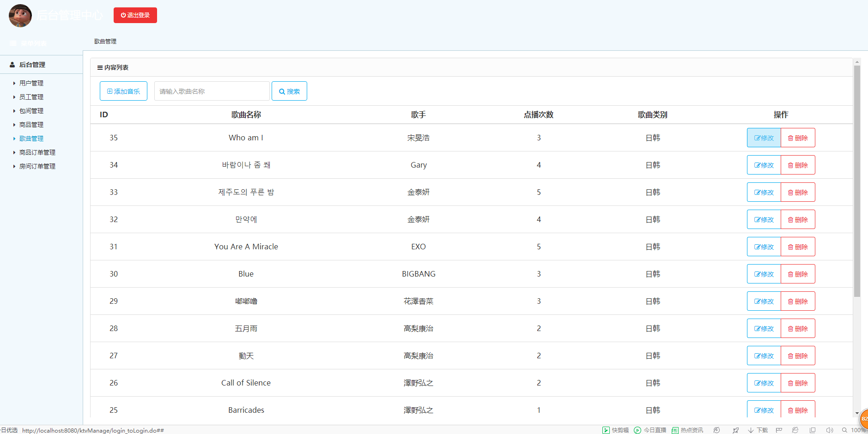Click the song title 바람이나 좀 쐐
Viewport: 868px width, 434px height.
(246, 165)
